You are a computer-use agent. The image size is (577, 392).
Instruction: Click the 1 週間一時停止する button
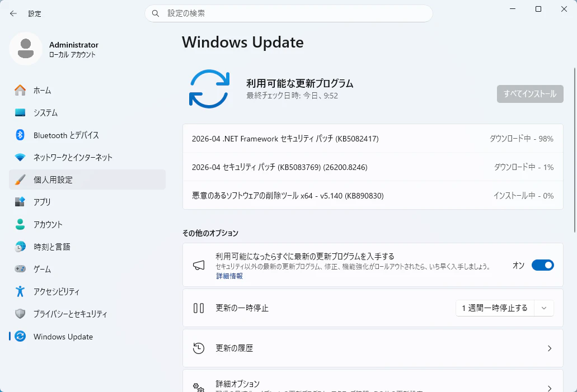pyautogui.click(x=494, y=308)
